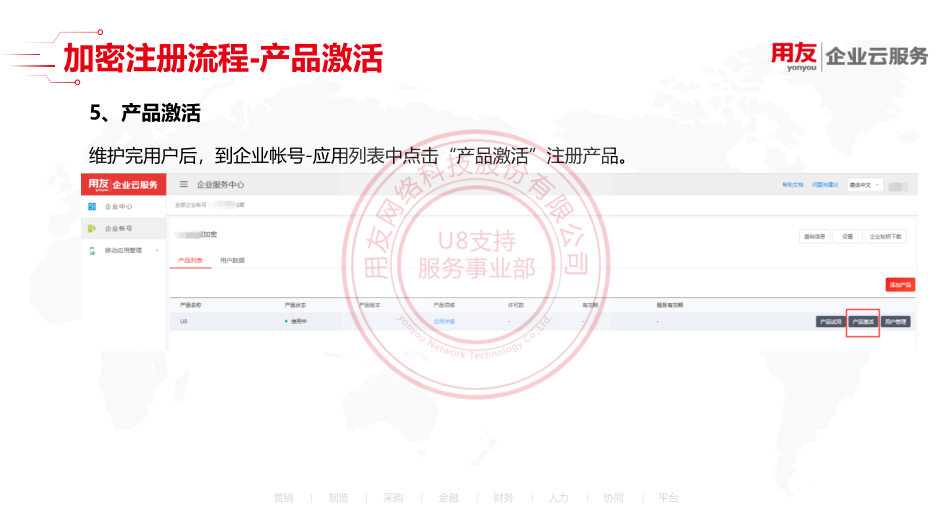Click the 使用中 status cell
This screenshot has height=530, width=949.
(296, 322)
